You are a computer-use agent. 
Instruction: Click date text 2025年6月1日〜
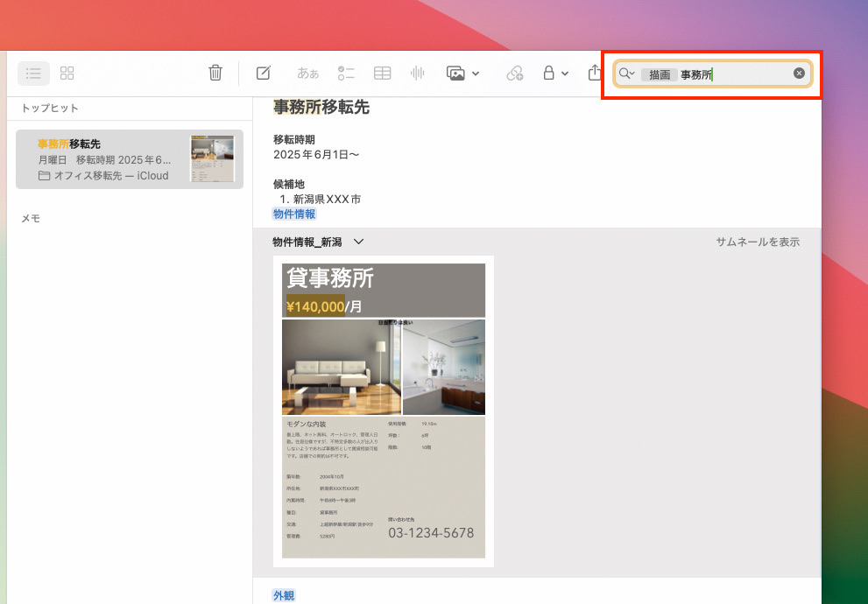[x=316, y=155]
